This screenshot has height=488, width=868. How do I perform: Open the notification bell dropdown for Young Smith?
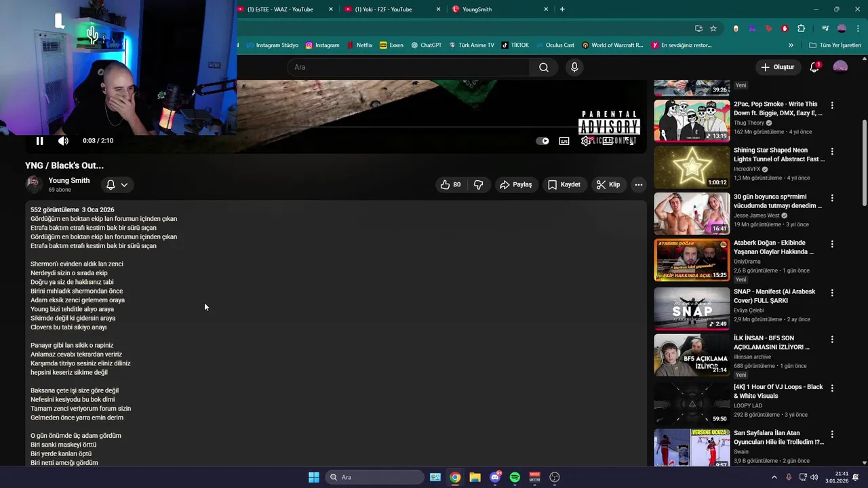pyautogui.click(x=117, y=184)
